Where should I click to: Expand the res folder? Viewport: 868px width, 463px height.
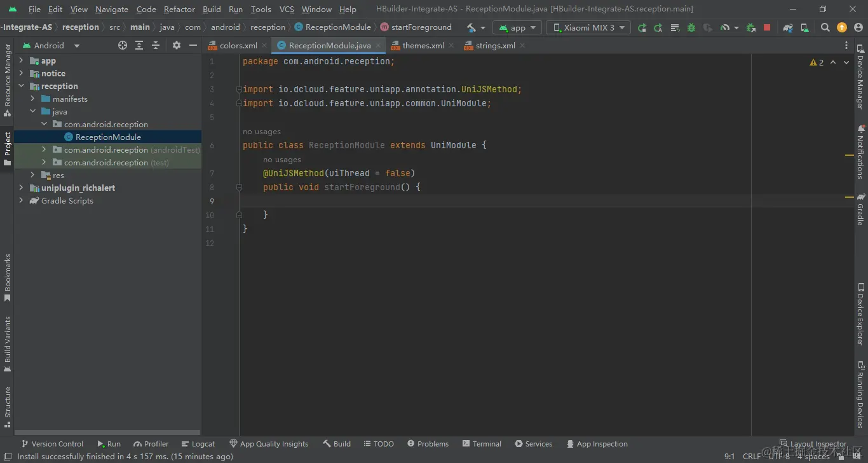pos(32,175)
